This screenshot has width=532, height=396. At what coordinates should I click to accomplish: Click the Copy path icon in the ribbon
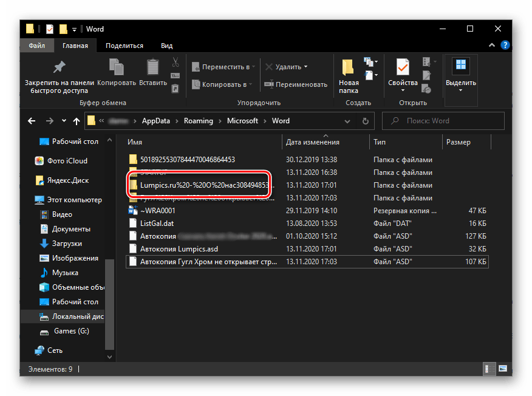[176, 75]
